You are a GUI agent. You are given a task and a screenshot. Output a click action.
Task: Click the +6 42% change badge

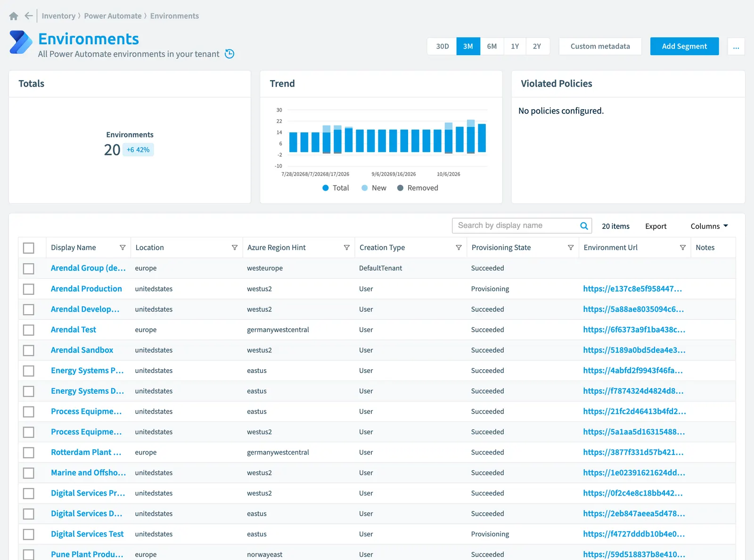(x=138, y=150)
